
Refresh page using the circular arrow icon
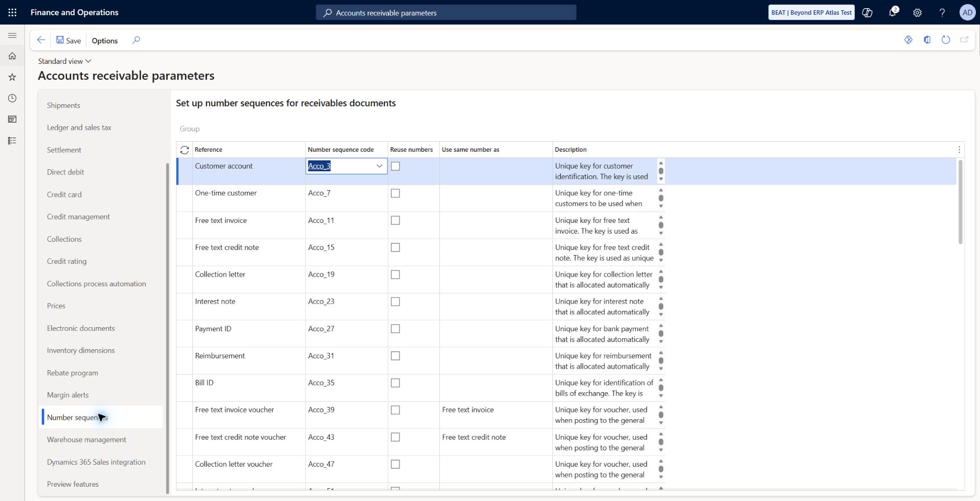click(x=946, y=40)
